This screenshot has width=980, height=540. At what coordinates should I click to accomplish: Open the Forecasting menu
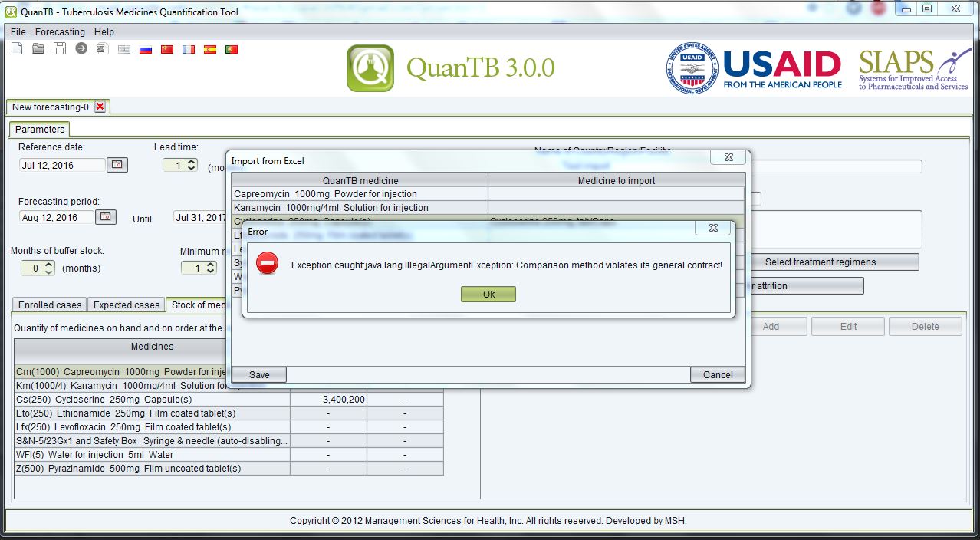point(60,32)
